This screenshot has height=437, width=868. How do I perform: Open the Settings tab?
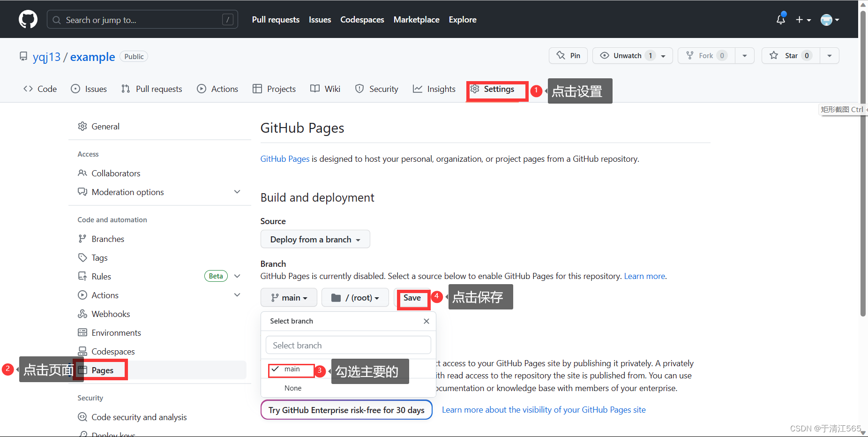point(492,89)
